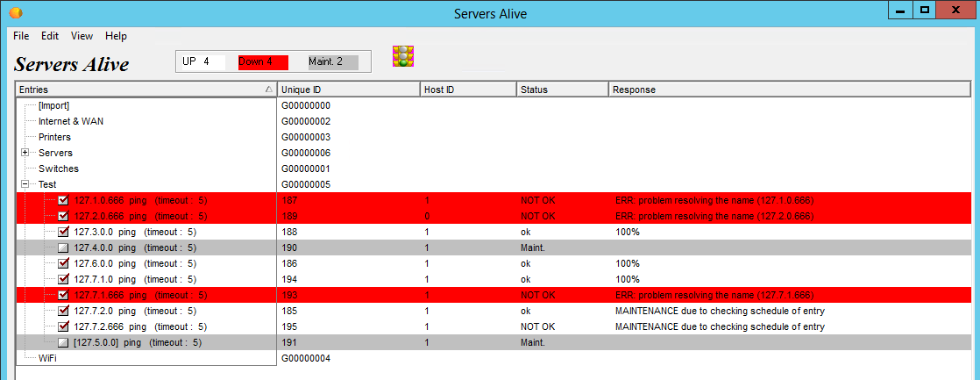Click Unique ID 193 cell

coord(288,295)
